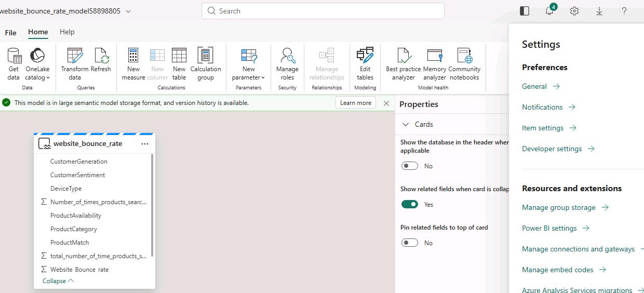Click the Manage relationships ribbon button
This screenshot has height=293, width=644.
click(x=327, y=64)
